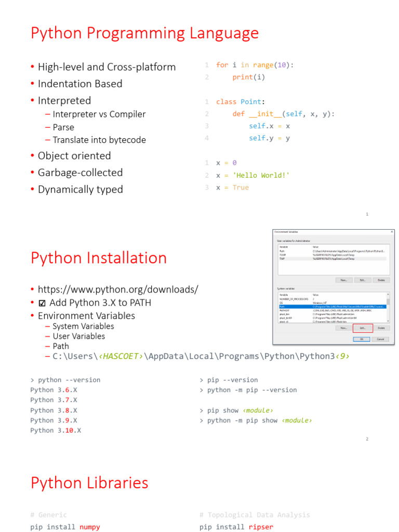Click the System Variables sub-bullet text
The height and width of the screenshot is (532, 399).
(84, 326)
